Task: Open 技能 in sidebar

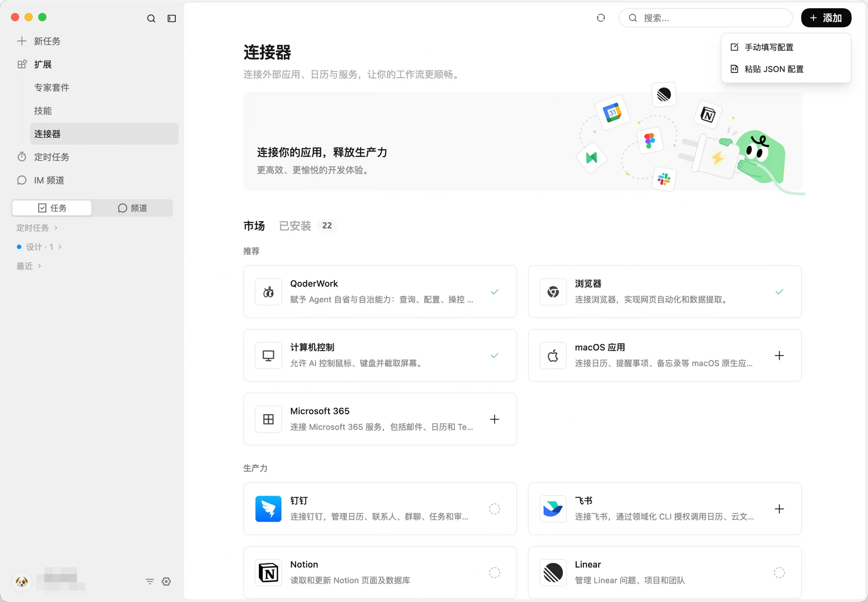Action: (43, 111)
